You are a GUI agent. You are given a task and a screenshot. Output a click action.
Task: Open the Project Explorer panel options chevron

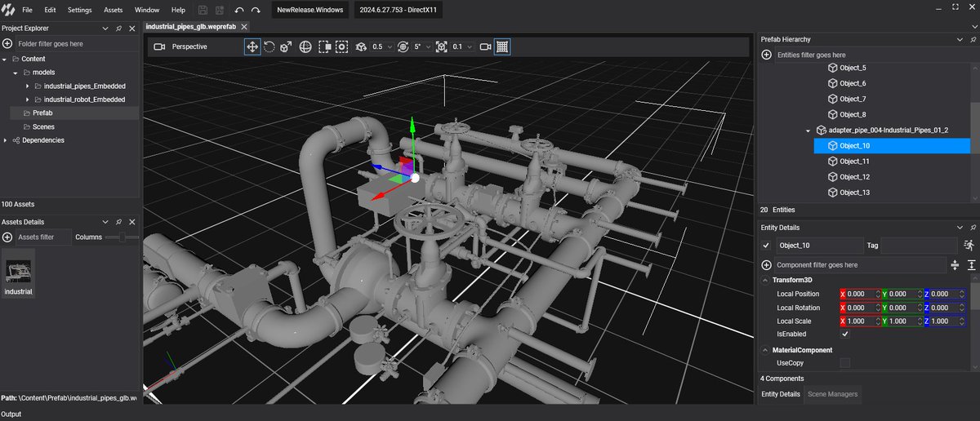[105, 28]
